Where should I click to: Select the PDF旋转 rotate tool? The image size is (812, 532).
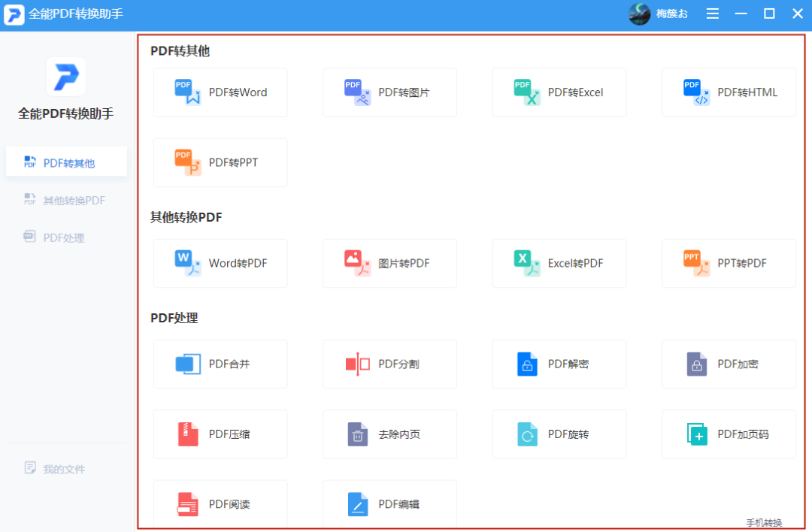(527, 434)
